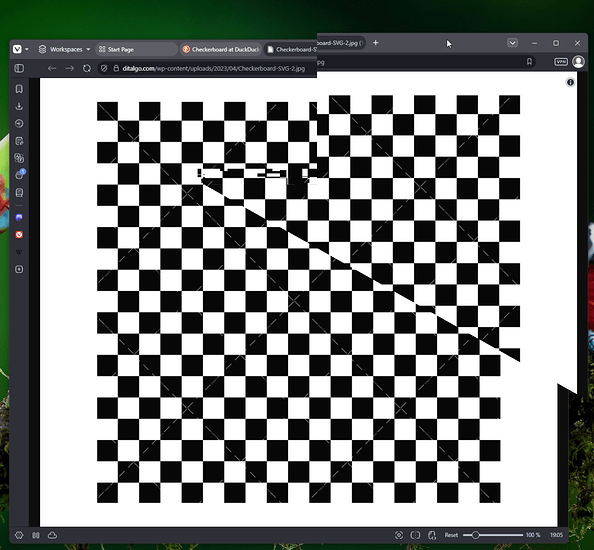Open the Workspaces dropdown
594x550 pixels.
[64, 49]
